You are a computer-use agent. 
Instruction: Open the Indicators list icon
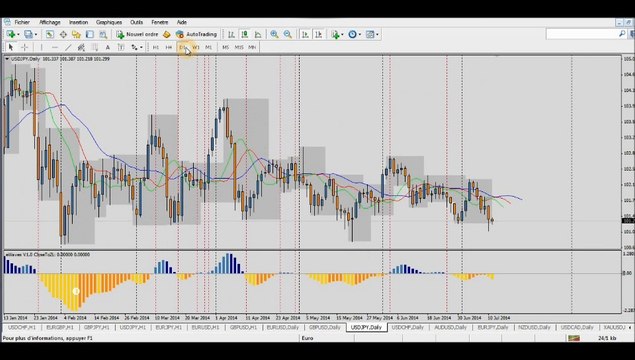pyautogui.click(x=335, y=34)
